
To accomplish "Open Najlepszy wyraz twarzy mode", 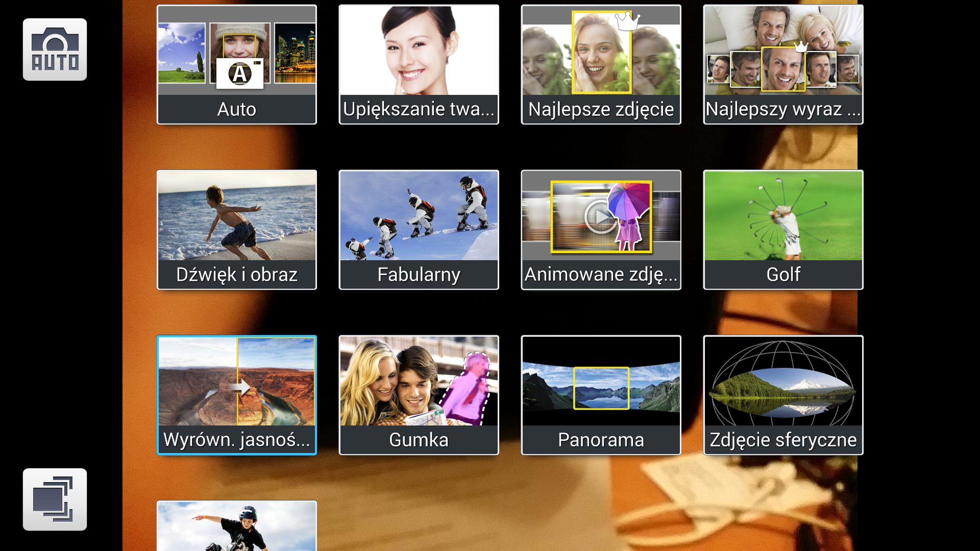I will pyautogui.click(x=783, y=56).
